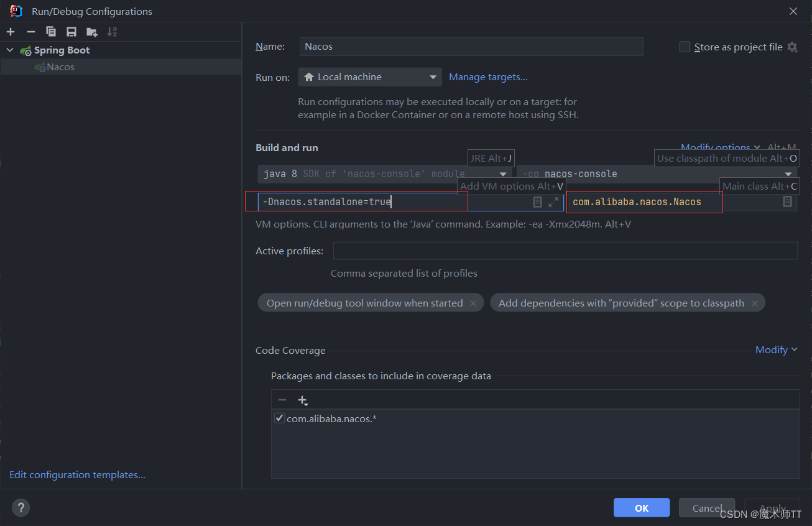
Task: Add a new run configuration
Action: (11, 32)
